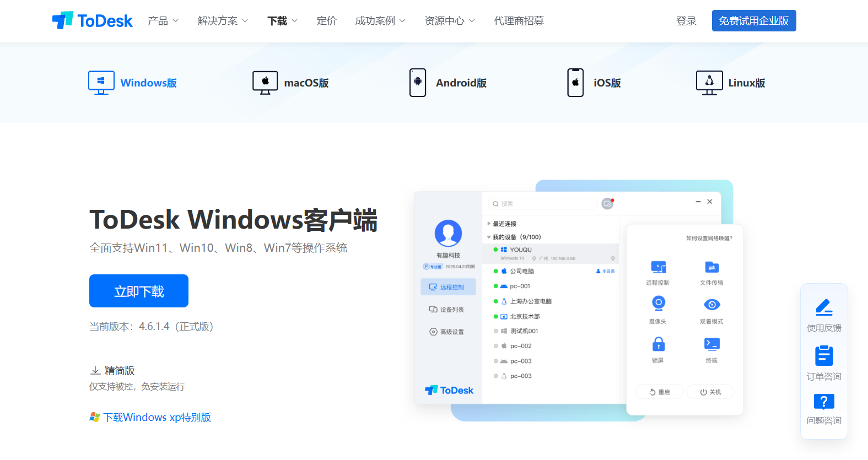
Task: Click the ToDesk client preview image
Action: click(x=579, y=300)
